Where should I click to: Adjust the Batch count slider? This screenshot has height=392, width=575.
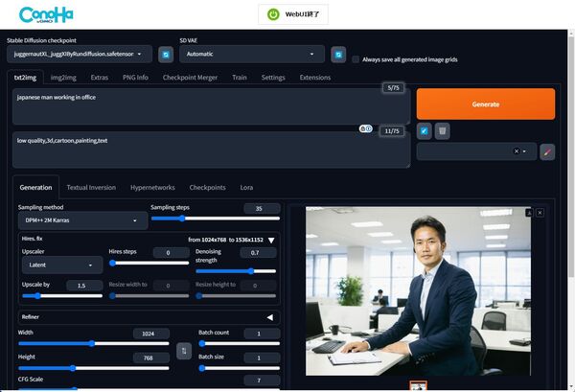coord(239,343)
